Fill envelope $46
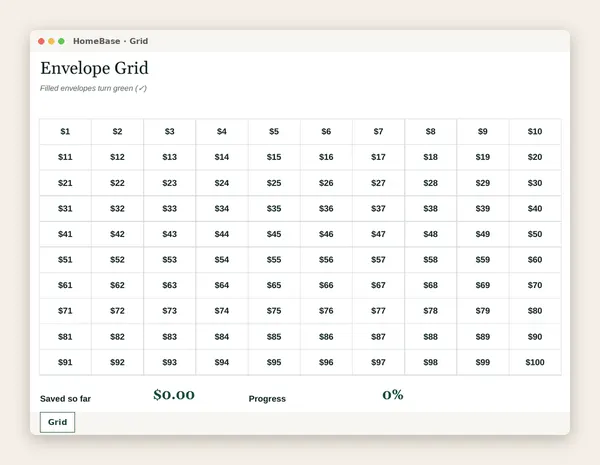This screenshot has height=465, width=600. tap(326, 234)
